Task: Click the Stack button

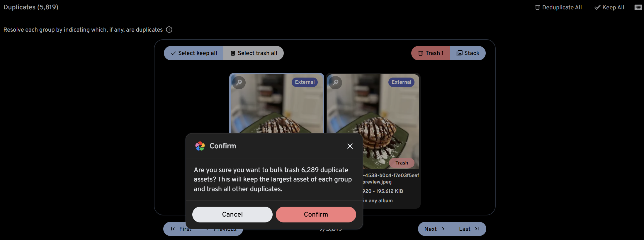Action: [x=468, y=53]
